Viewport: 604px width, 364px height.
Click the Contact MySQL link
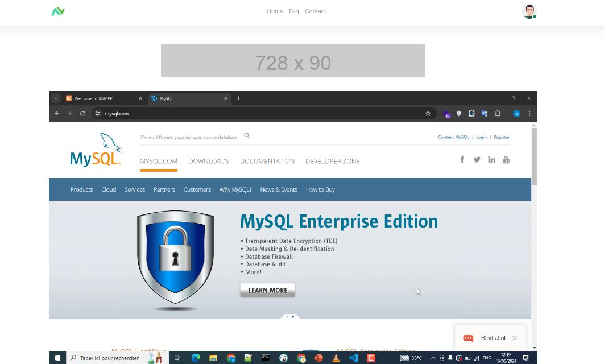pyautogui.click(x=453, y=137)
